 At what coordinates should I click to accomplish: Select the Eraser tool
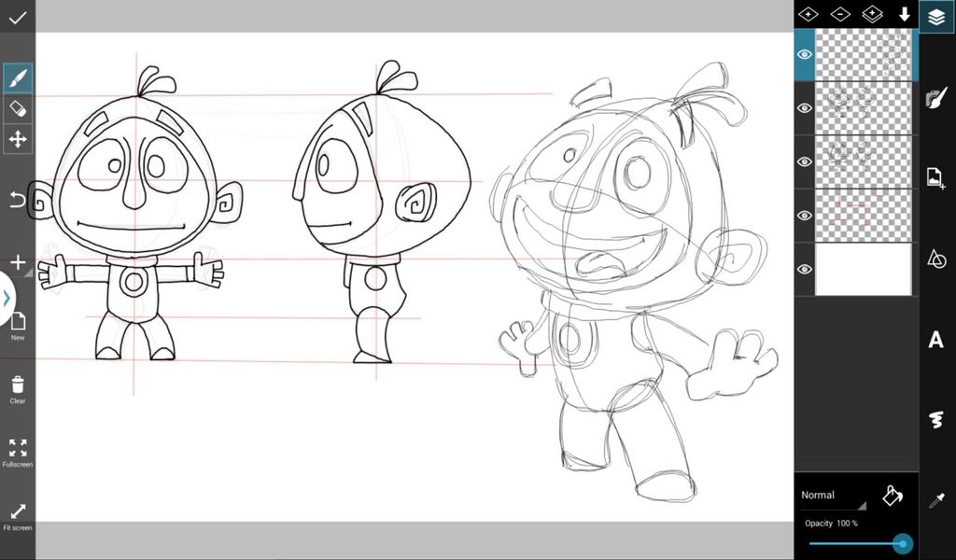coord(18,108)
